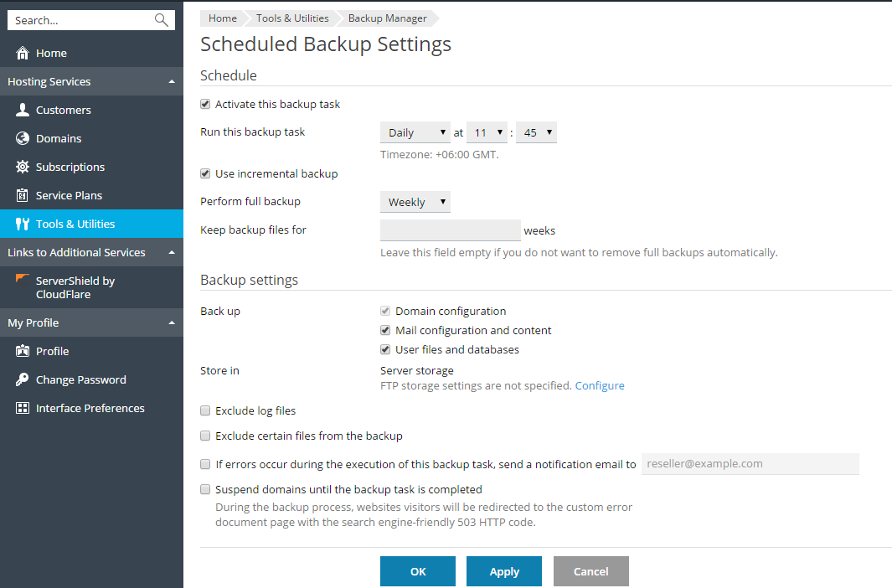Click the Domains globe icon
The image size is (892, 588).
pos(23,139)
